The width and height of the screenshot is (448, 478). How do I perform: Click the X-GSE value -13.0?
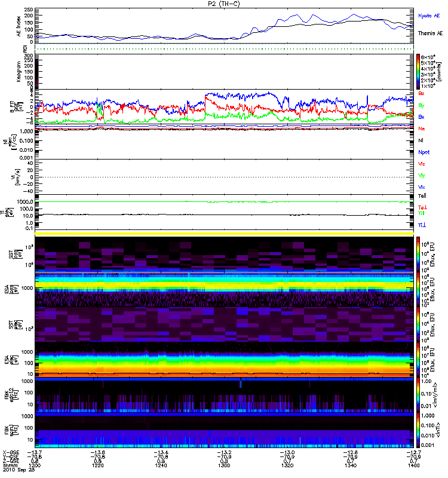pos(287,452)
